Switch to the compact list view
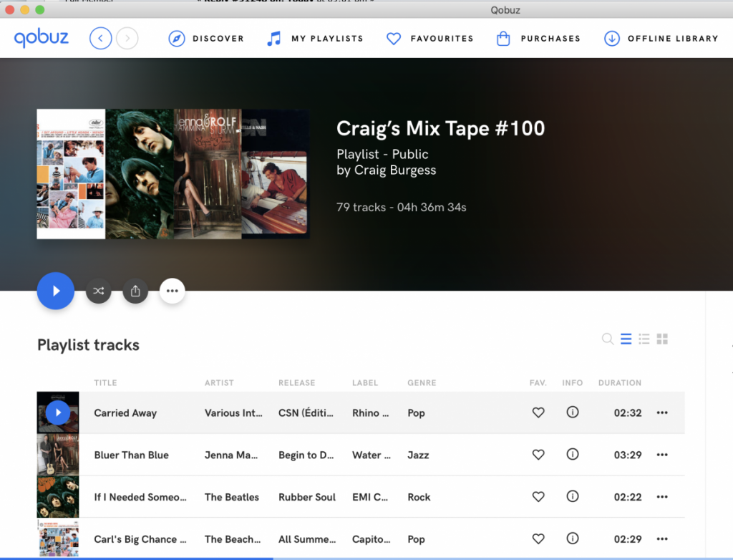The width and height of the screenshot is (733, 560). coord(644,339)
